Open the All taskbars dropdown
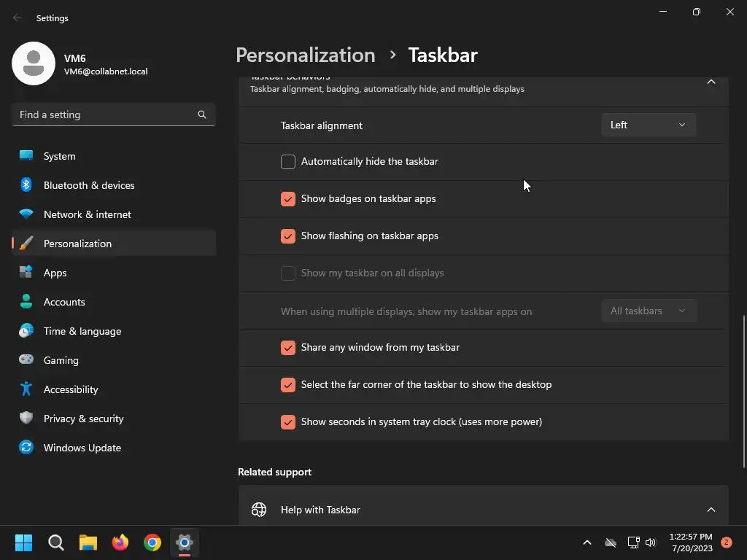 649,311
